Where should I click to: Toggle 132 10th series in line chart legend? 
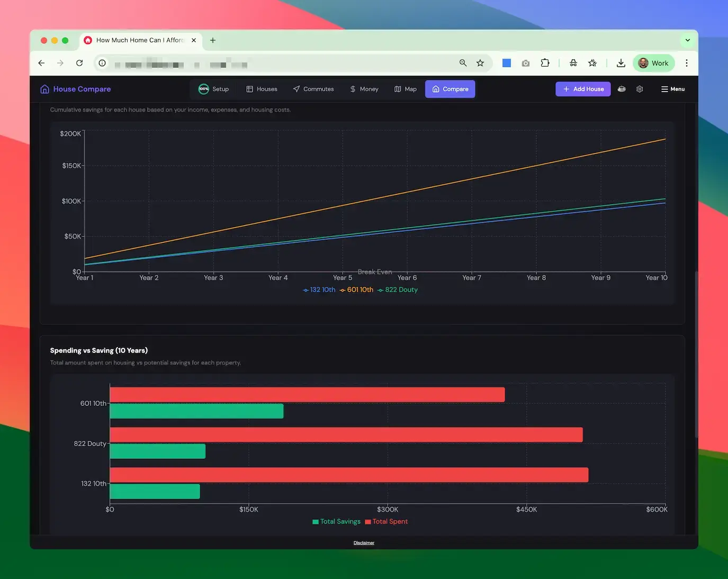click(x=319, y=289)
